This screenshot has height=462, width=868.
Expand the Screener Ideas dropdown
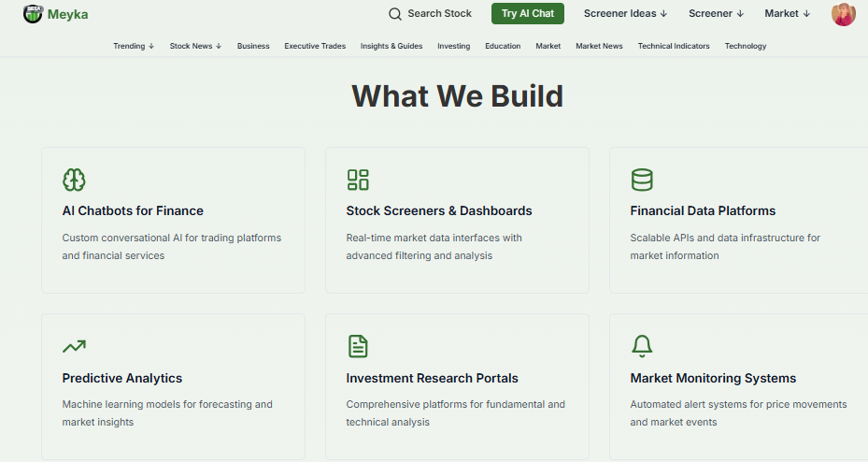click(625, 13)
